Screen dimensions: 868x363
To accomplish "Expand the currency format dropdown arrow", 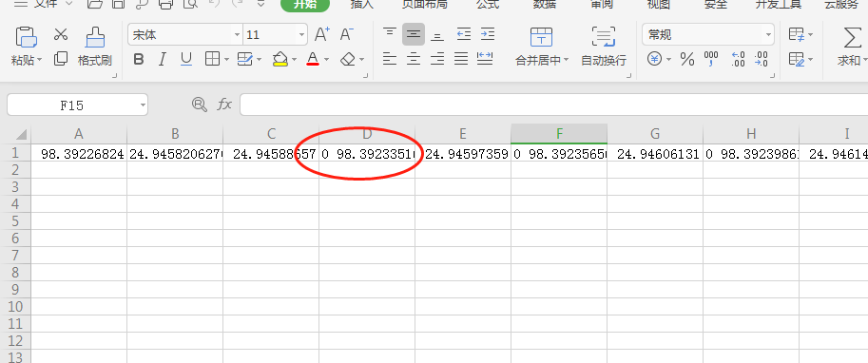I will (x=668, y=59).
